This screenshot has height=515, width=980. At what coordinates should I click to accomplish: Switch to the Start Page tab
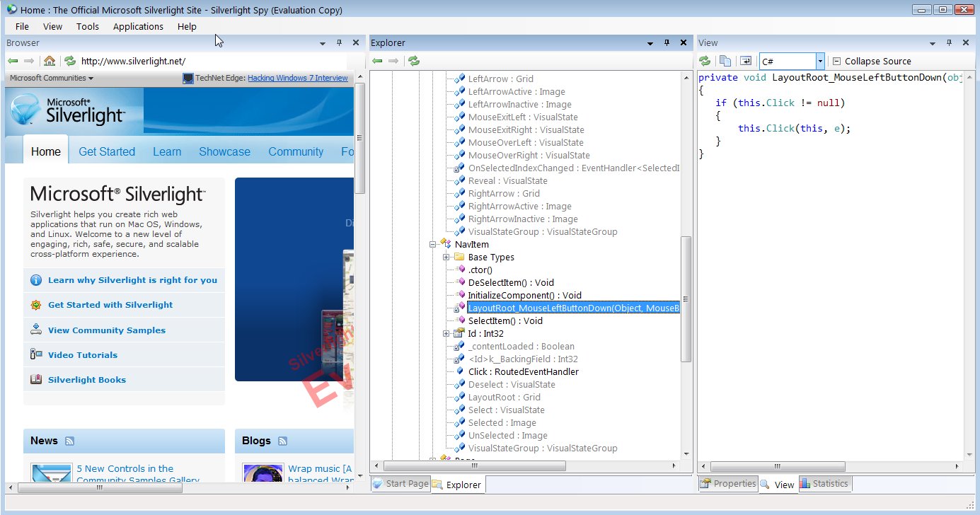[400, 484]
